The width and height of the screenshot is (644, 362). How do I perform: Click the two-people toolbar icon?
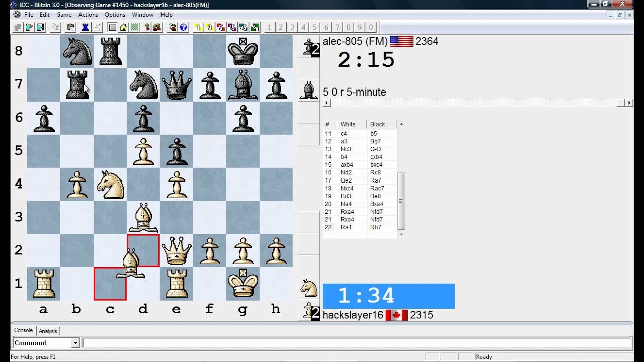[x=157, y=27]
